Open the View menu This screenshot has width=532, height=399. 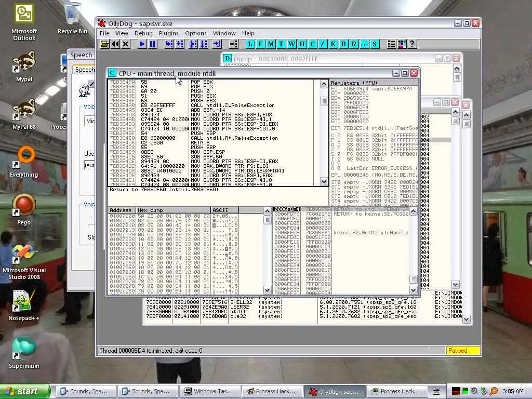[122, 33]
